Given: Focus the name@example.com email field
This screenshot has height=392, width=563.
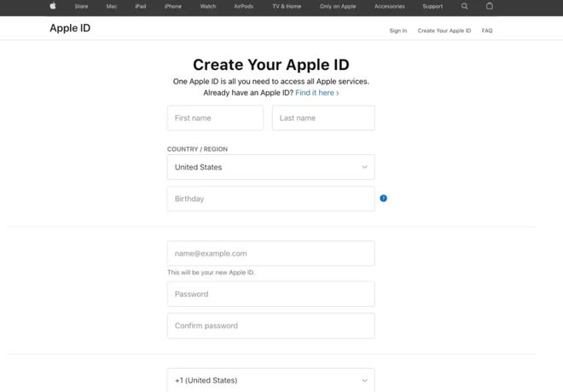Looking at the screenshot, I should point(270,254).
